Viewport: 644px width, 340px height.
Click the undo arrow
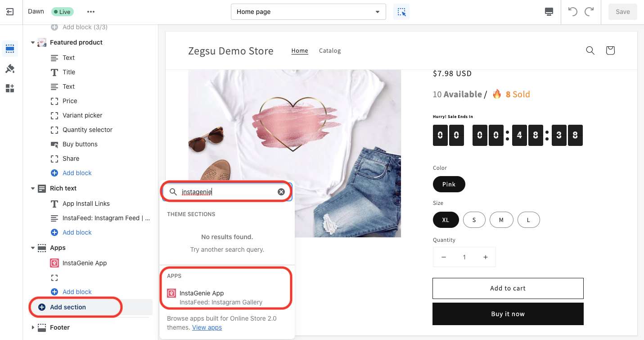click(572, 12)
